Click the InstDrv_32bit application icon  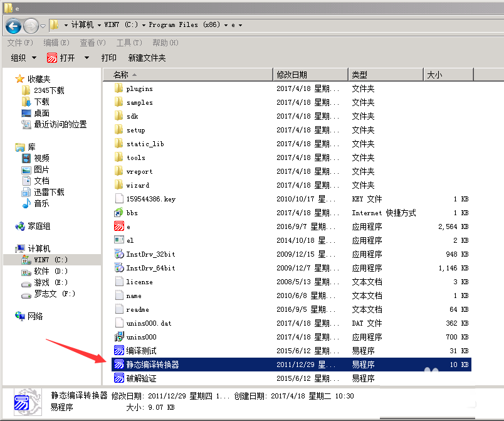118,254
